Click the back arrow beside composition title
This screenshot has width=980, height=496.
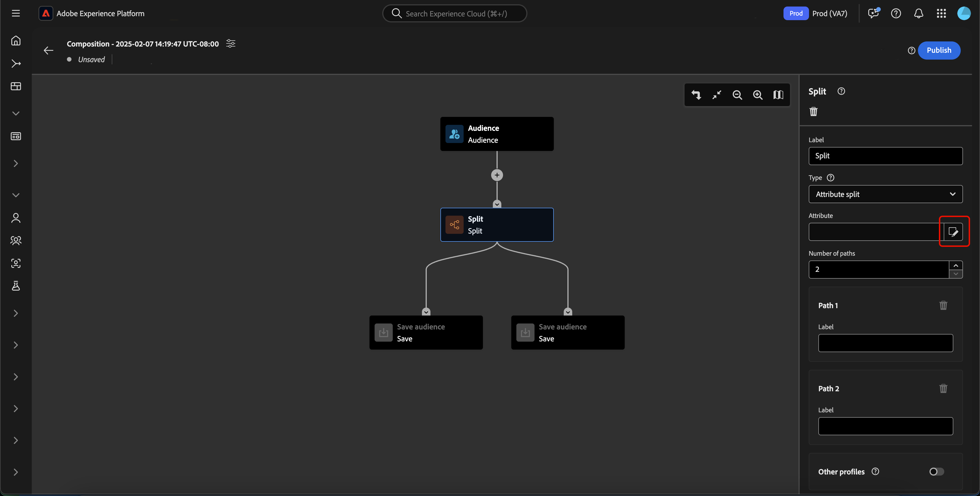click(48, 50)
